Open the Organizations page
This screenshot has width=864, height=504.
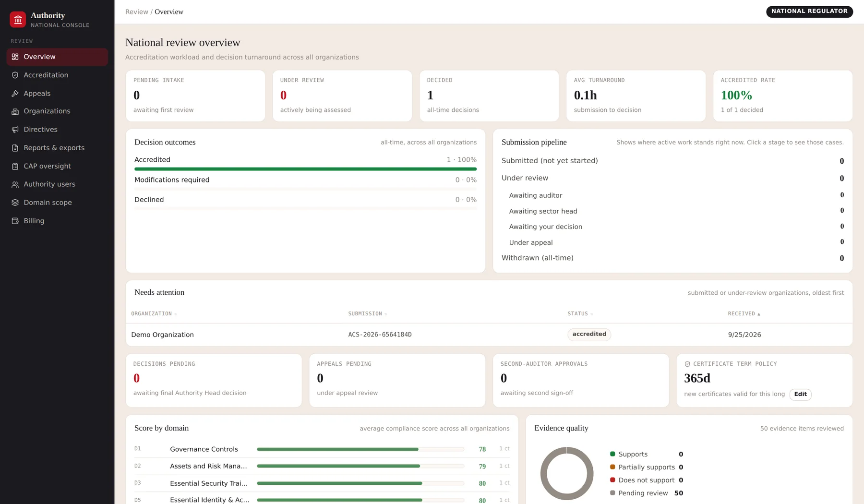[57, 111]
